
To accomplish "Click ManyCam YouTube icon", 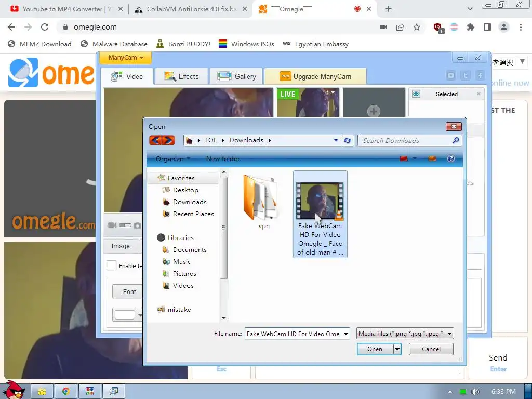I will click(x=451, y=76).
